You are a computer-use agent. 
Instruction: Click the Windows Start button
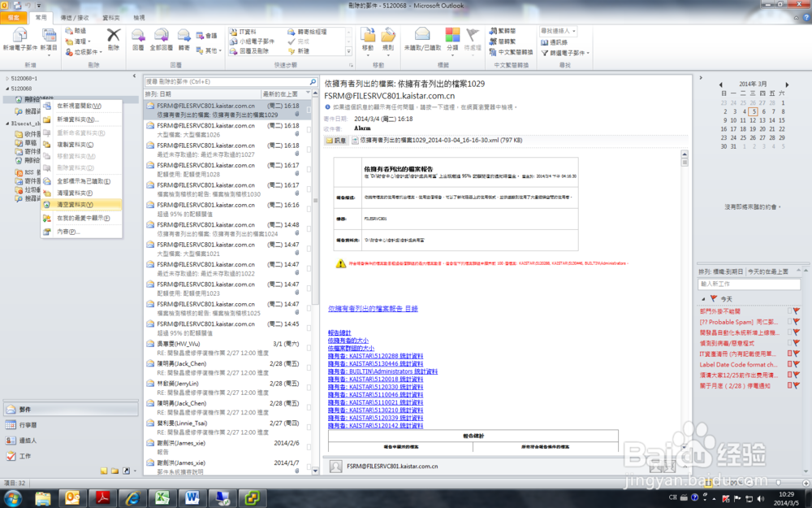[13, 498]
